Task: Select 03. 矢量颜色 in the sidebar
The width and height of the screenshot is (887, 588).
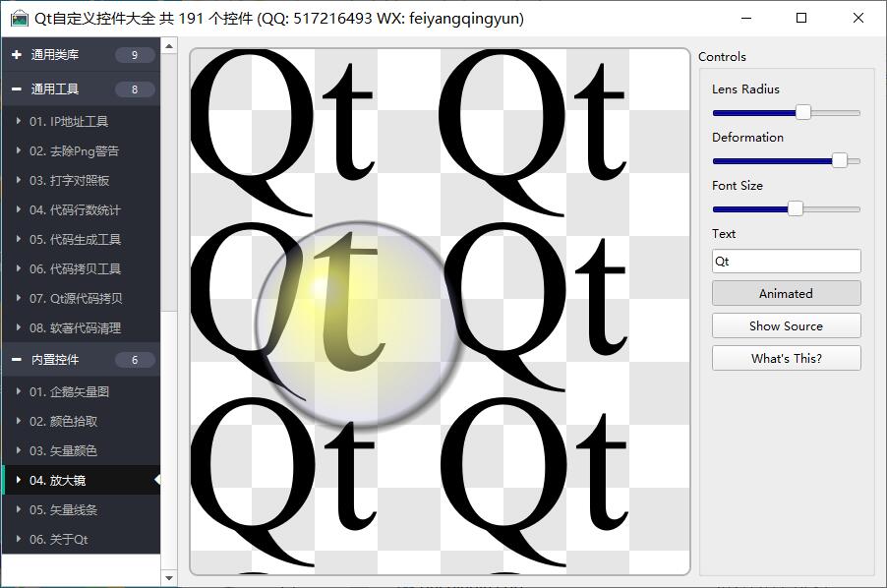Action: (x=63, y=451)
